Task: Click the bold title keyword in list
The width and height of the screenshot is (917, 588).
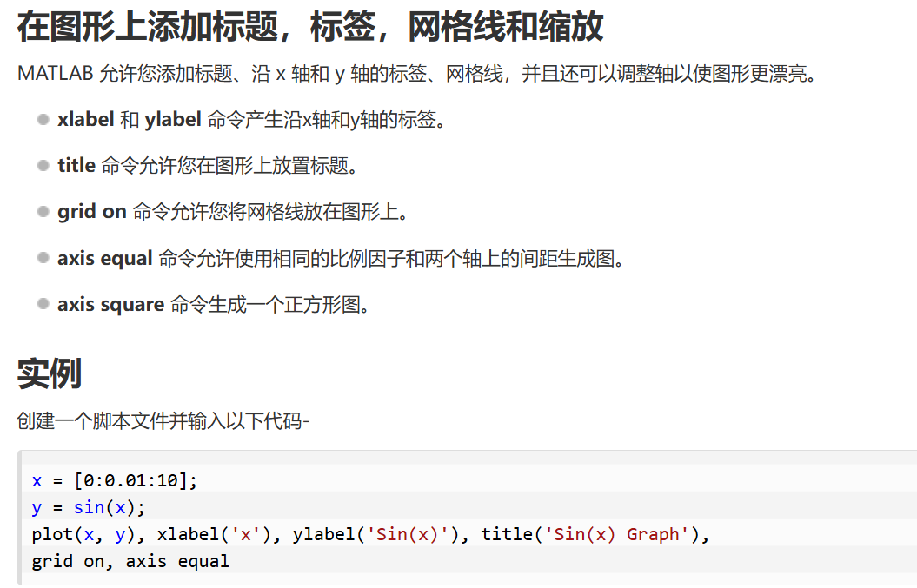Action: [x=76, y=165]
